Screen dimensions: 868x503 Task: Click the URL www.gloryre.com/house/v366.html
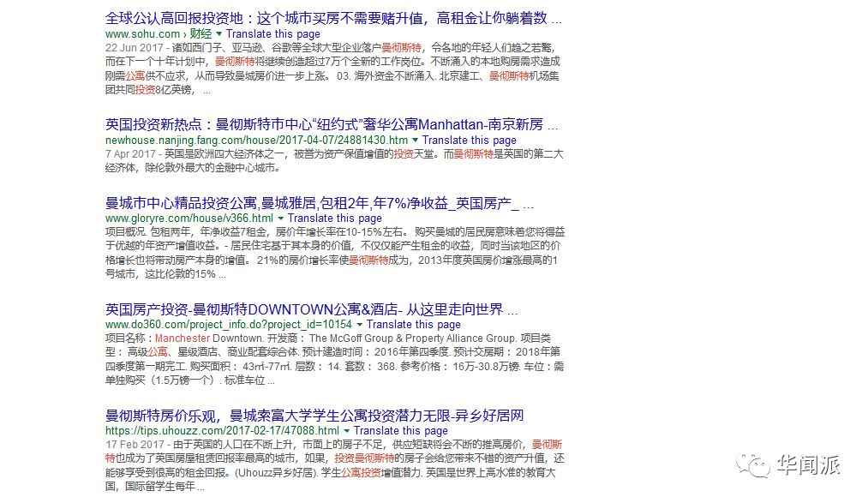coord(189,218)
